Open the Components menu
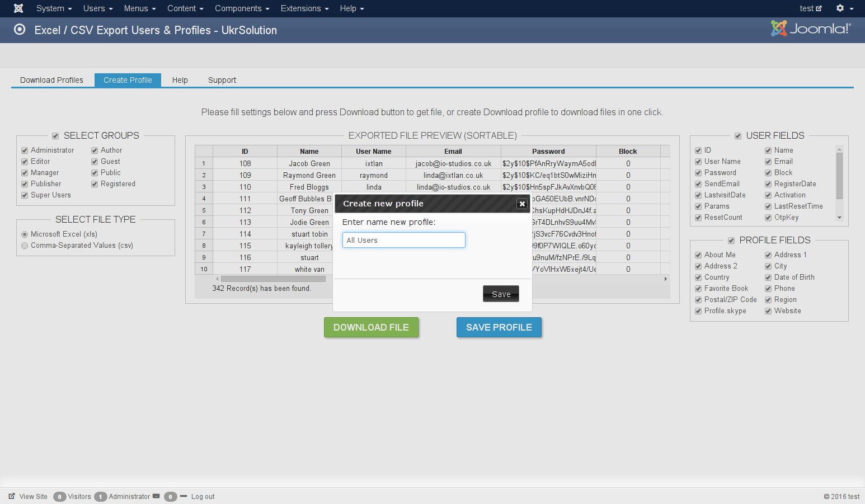Screen dimensions: 865x504 click(x=242, y=8)
